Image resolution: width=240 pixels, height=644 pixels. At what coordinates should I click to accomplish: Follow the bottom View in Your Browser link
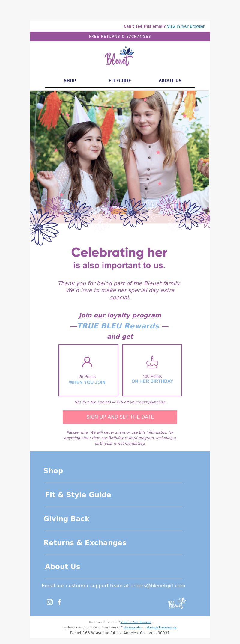pos(136,622)
